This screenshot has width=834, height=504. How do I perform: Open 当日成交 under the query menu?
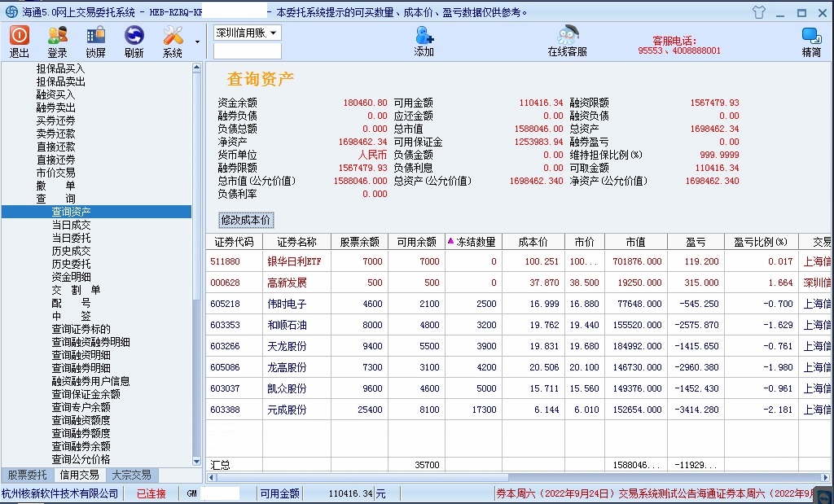[x=71, y=225]
